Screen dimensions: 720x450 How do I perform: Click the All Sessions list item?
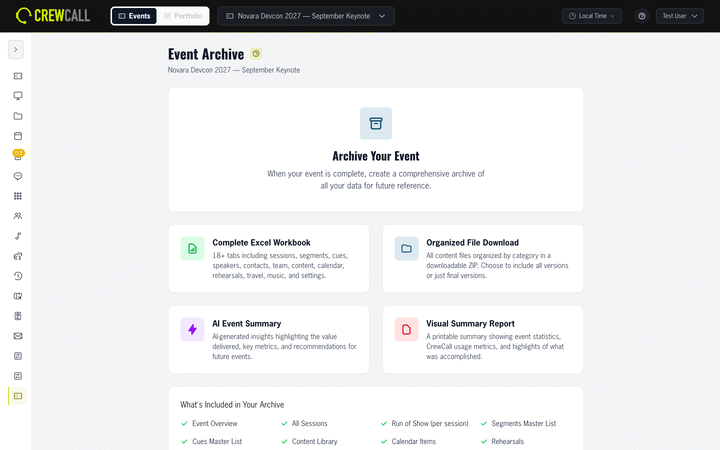pos(309,423)
